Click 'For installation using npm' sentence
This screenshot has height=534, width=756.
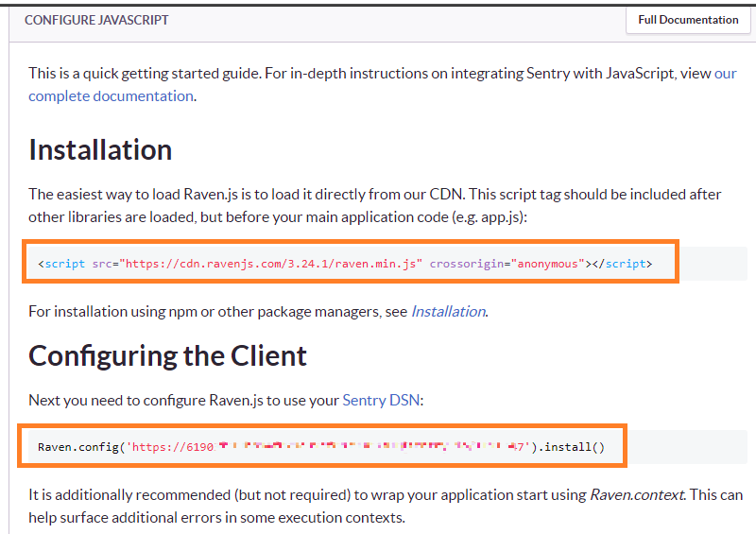tap(258, 312)
